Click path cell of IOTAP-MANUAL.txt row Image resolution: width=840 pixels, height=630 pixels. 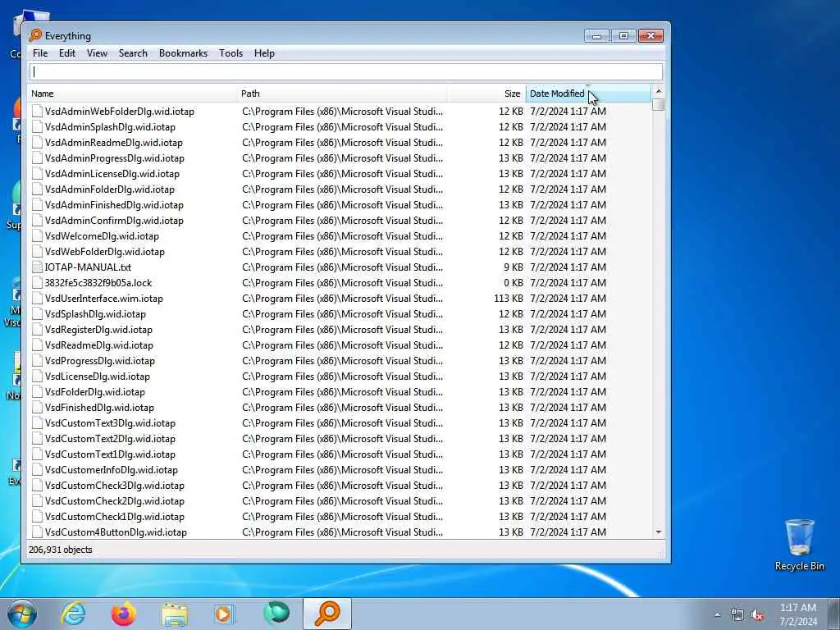click(342, 267)
